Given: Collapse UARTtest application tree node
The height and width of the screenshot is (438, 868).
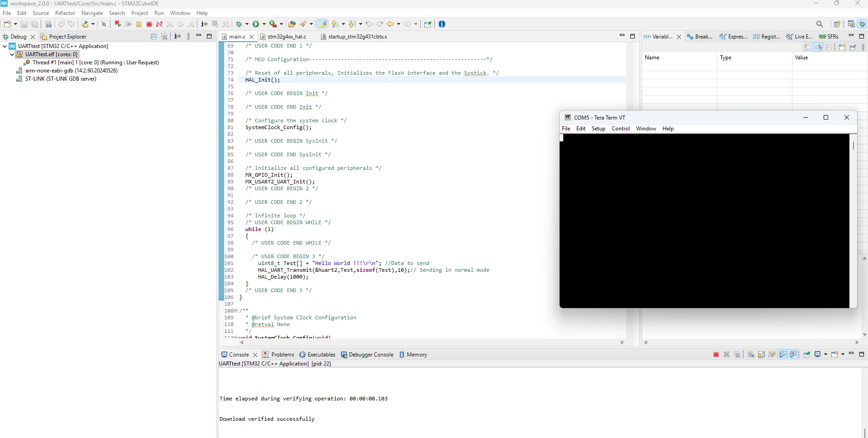Looking at the screenshot, I should [5, 46].
